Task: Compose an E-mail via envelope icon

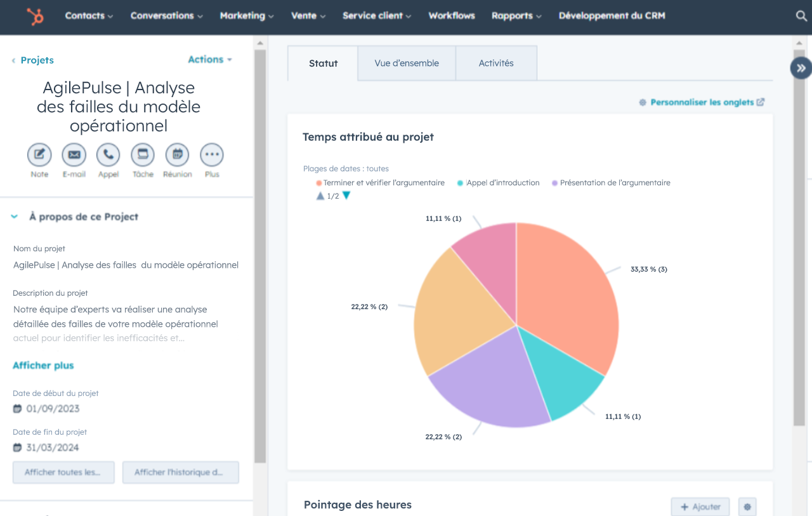Action: click(x=74, y=155)
